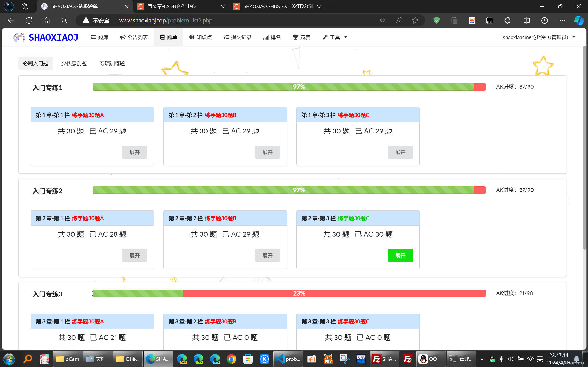Image resolution: width=588 pixels, height=367 pixels.
Task: Open Edge Copilot sidebar icon
Action: click(x=579, y=20)
